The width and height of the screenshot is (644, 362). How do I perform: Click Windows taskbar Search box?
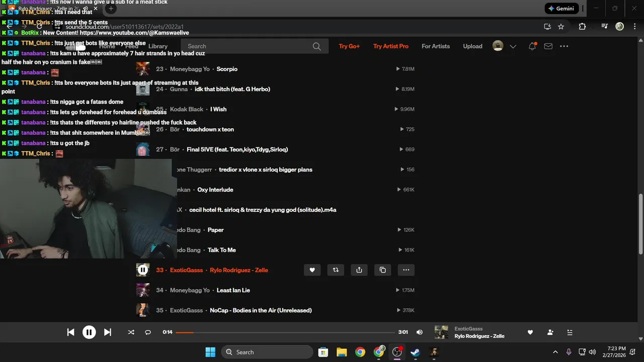pyautogui.click(x=267, y=352)
